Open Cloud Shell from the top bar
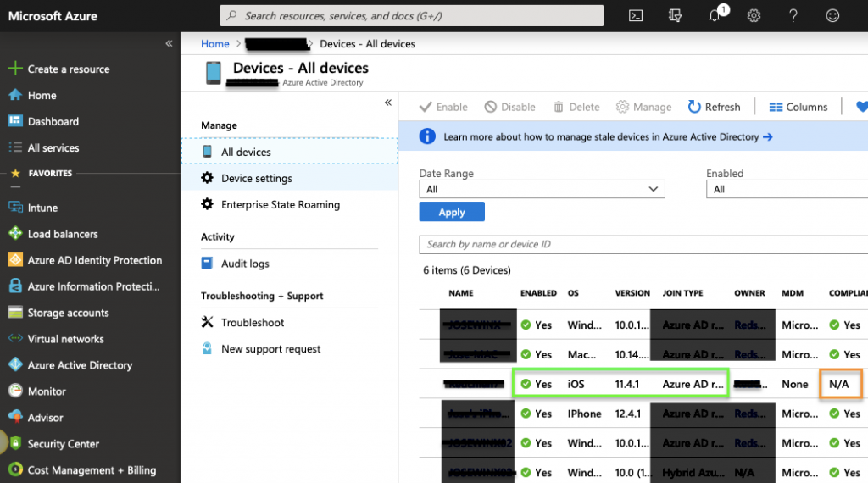 [x=636, y=15]
